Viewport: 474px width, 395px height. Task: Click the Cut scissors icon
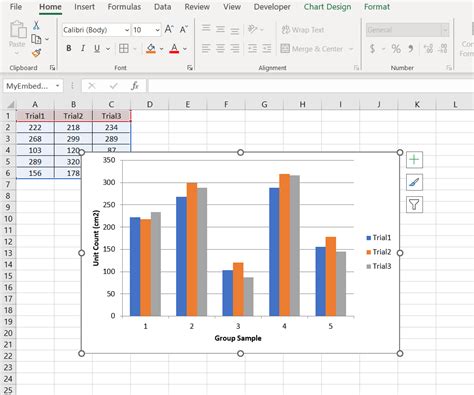tap(36, 25)
